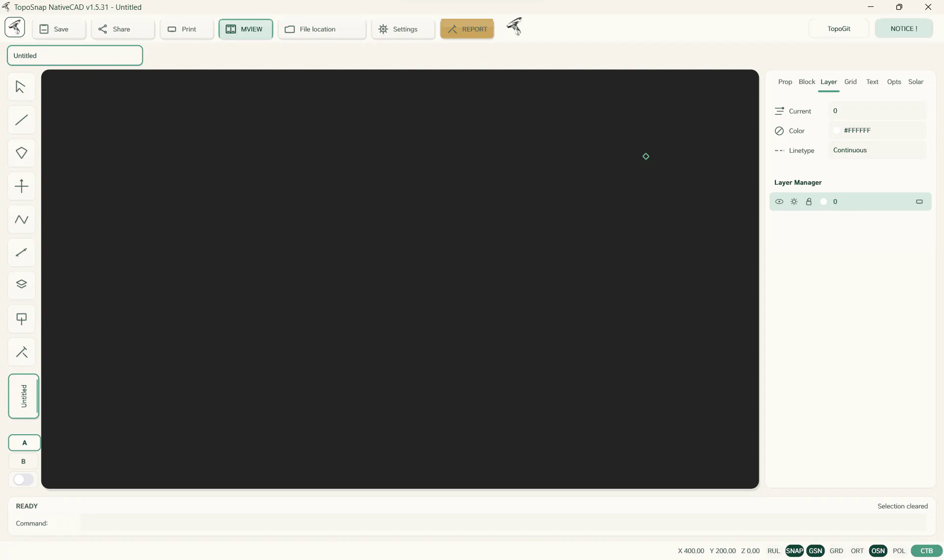
Task: Open the Opts tab
Action: 894,82
